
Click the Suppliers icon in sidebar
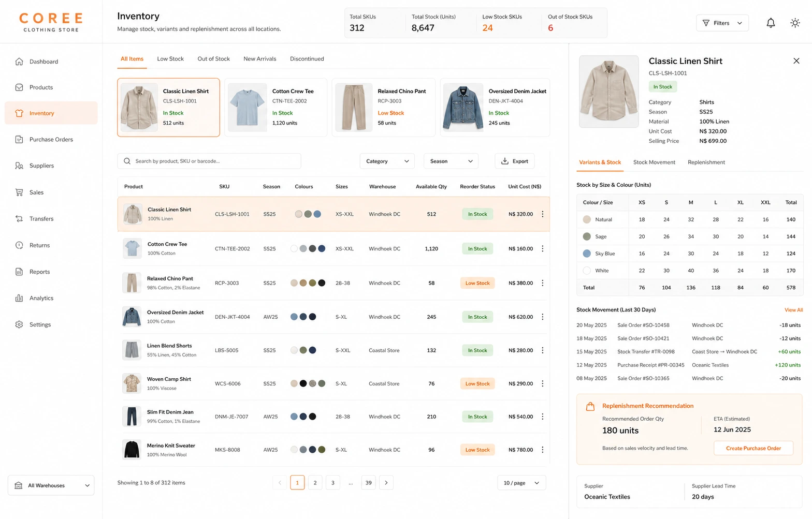(19, 166)
